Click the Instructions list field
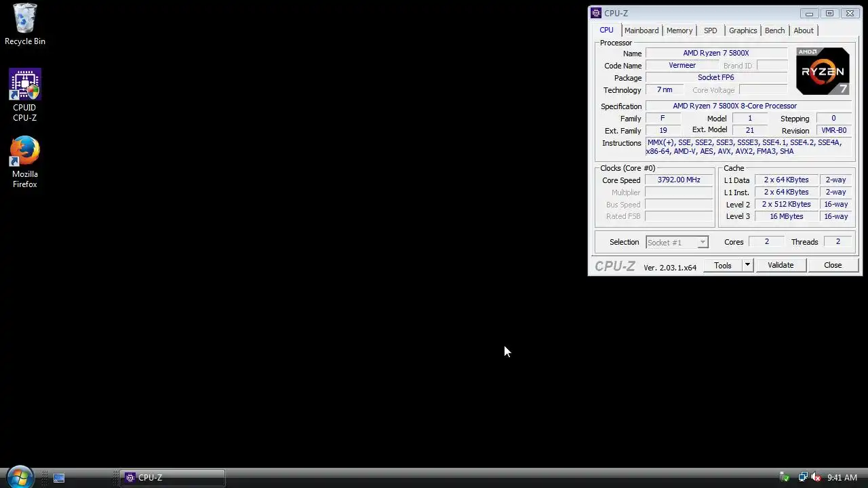868x488 pixels. pos(749,147)
